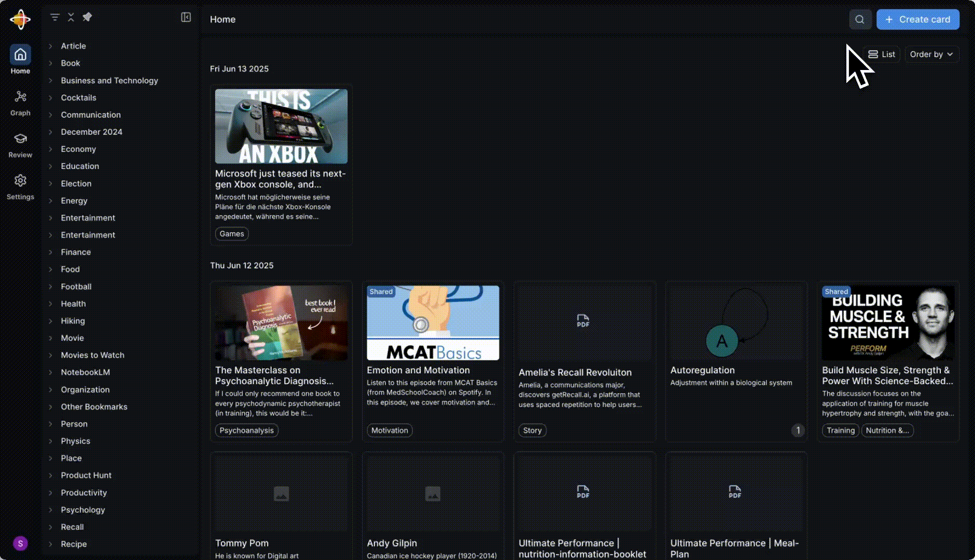Click the Story tag chip

(x=532, y=430)
